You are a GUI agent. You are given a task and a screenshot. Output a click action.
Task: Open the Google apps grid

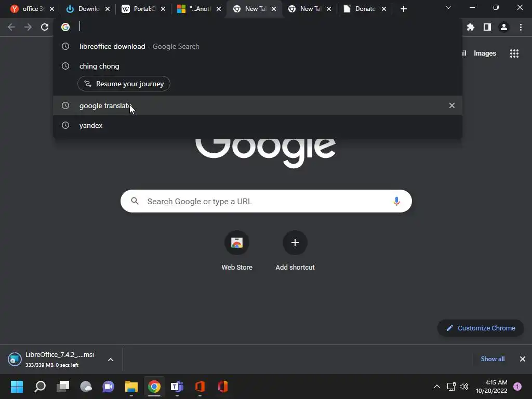pos(514,54)
